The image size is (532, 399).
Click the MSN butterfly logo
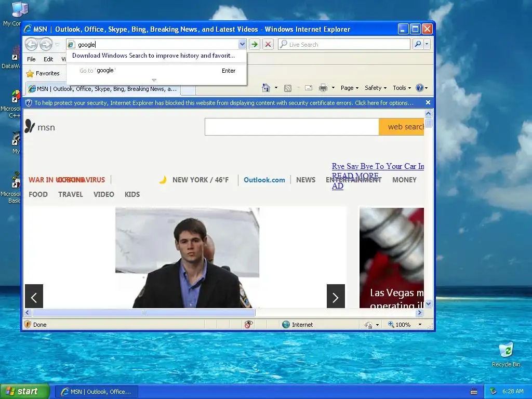[x=30, y=126]
